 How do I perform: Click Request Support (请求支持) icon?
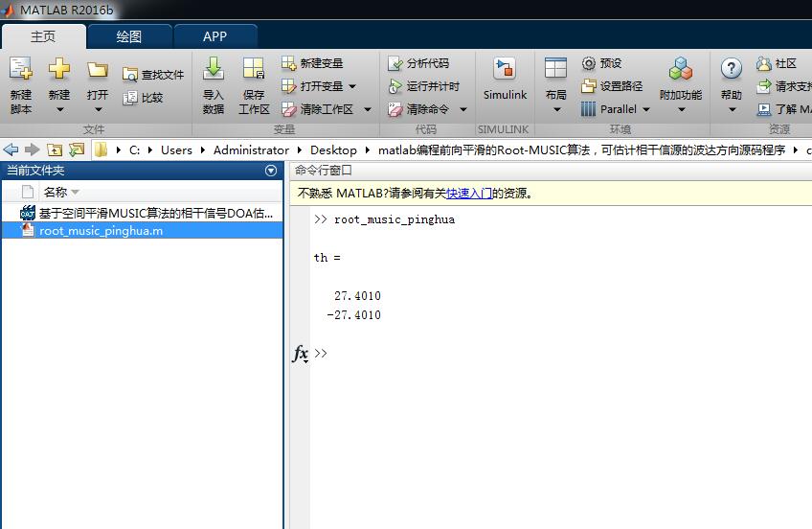(x=764, y=86)
